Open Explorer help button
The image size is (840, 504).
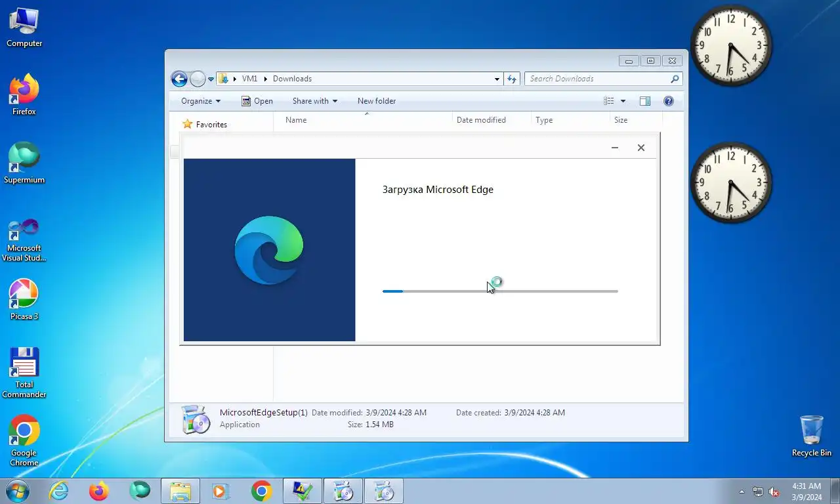669,101
